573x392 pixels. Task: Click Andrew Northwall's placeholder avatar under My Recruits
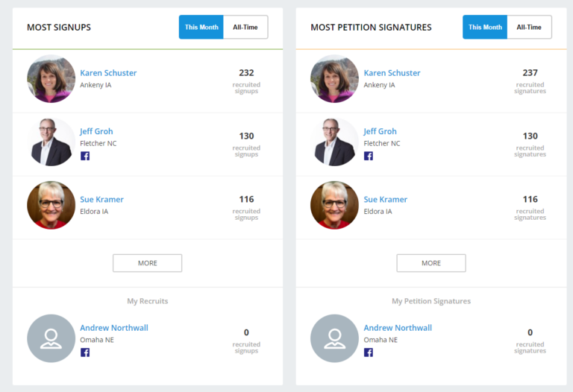coord(51,338)
